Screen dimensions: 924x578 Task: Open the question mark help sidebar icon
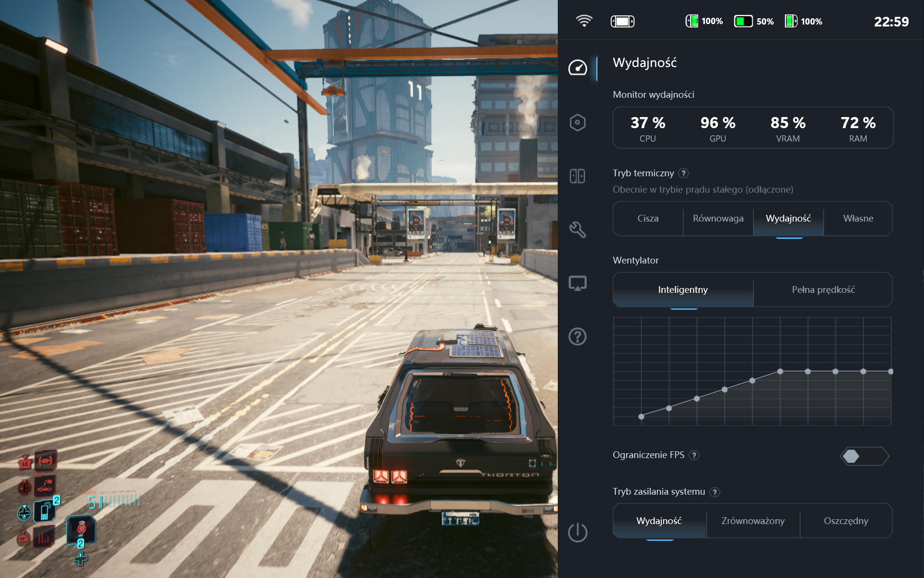click(x=577, y=336)
